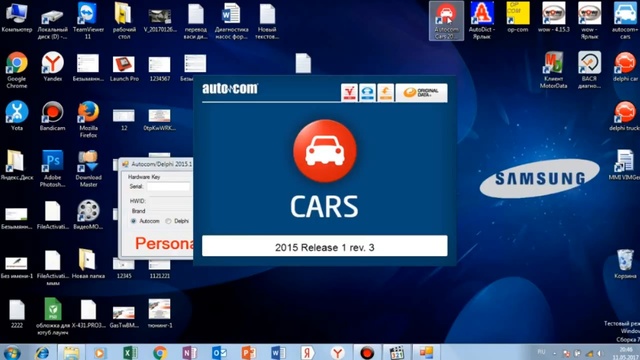This screenshot has width=640, height=360.
Task: Launch the AutoDict - Ярлык shortcut
Action: click(482, 20)
